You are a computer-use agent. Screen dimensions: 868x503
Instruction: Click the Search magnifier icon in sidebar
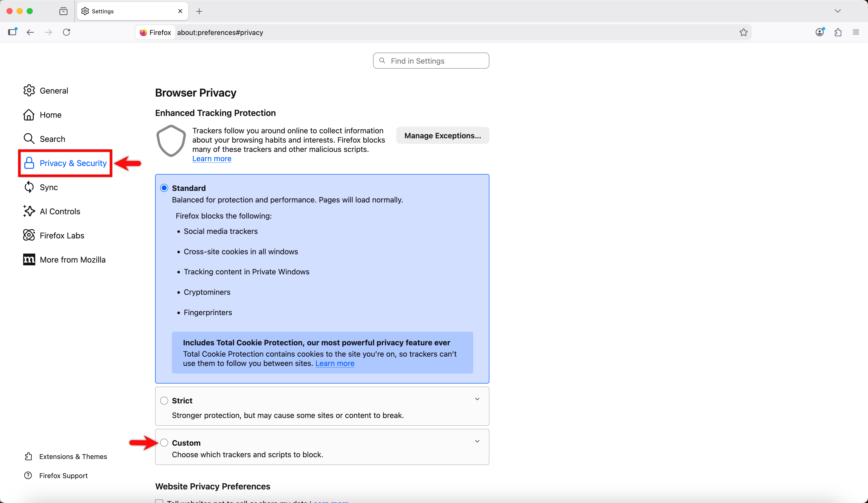pos(29,139)
